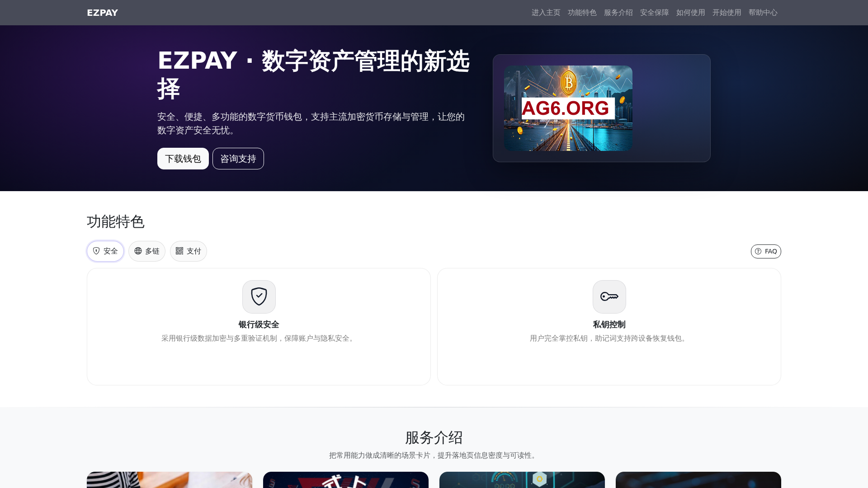Screen dimensions: 868x488
Task: Click the shield icon in 安全 tab
Action: [x=96, y=251]
